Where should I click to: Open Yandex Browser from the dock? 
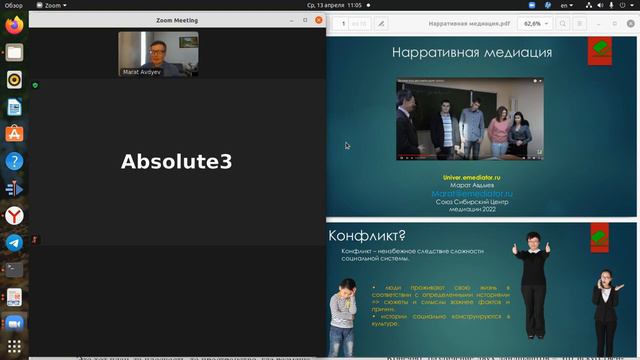tap(14, 216)
